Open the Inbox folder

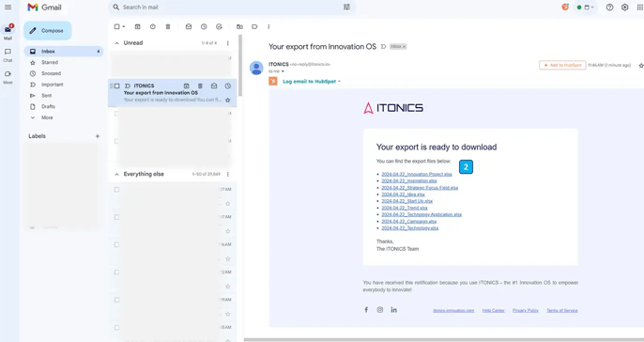click(x=63, y=52)
